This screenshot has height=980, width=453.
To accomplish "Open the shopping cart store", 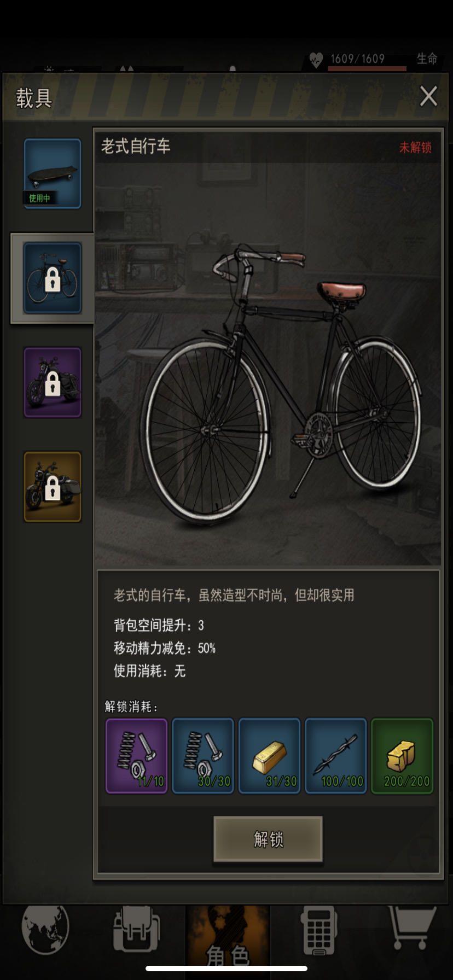I will click(x=411, y=927).
